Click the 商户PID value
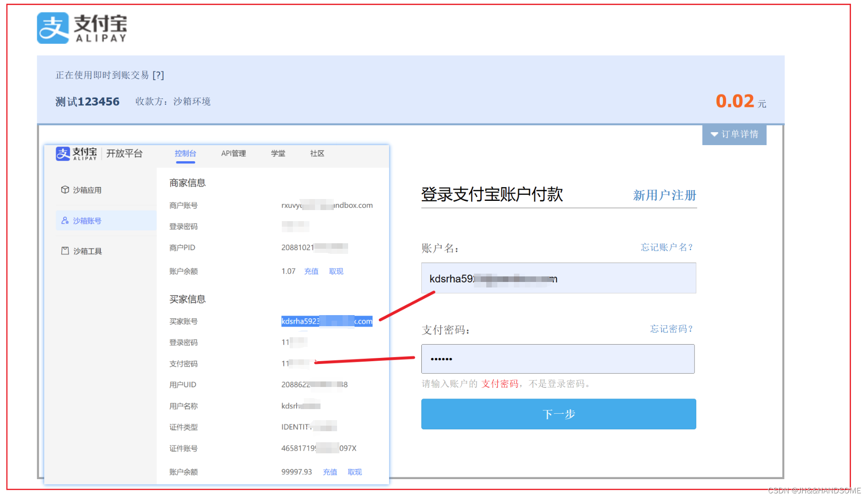868x498 pixels. [315, 247]
